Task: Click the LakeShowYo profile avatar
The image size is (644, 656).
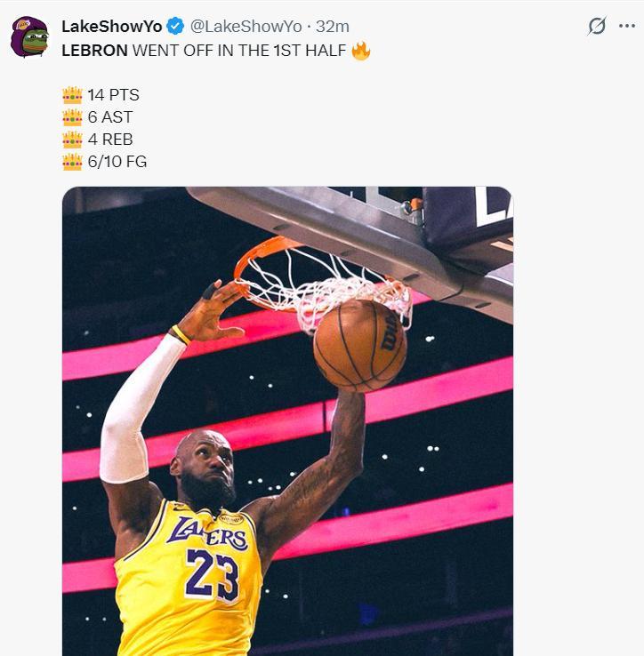Action: tap(29, 37)
